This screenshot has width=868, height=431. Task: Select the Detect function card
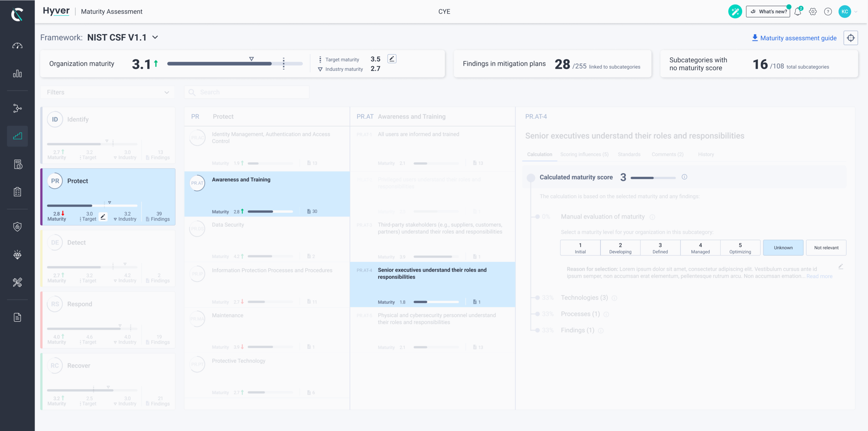108,259
